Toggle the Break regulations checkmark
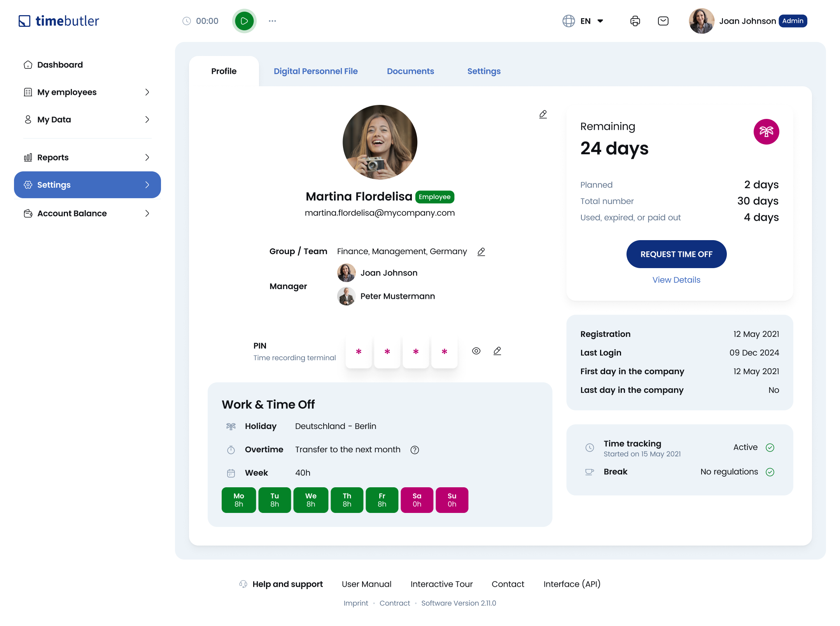 (x=770, y=472)
